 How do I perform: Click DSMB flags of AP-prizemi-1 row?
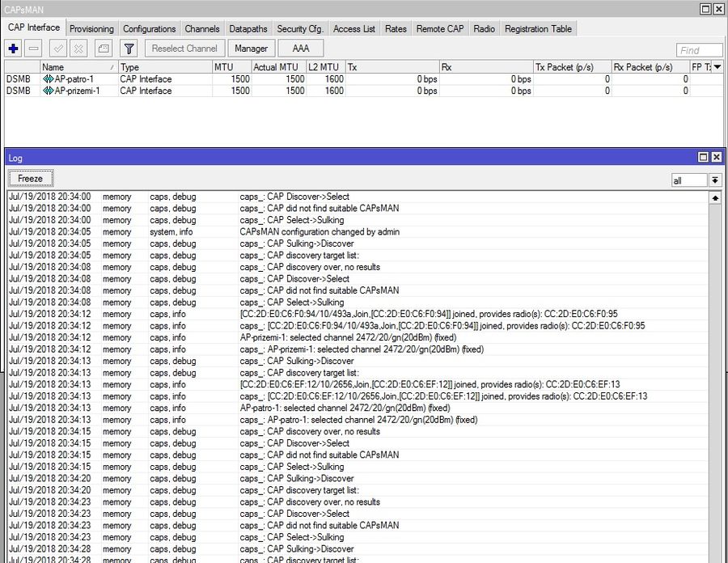coord(18,91)
